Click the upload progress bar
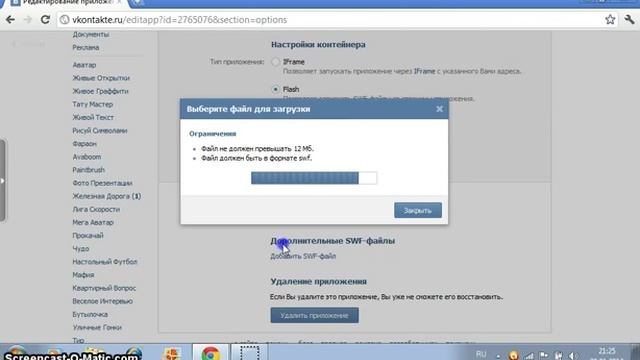The width and height of the screenshot is (640, 360). [314, 178]
